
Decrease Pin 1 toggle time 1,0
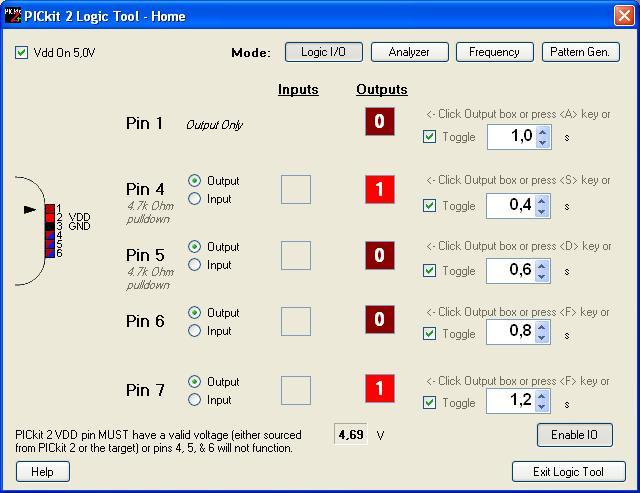[542, 142]
